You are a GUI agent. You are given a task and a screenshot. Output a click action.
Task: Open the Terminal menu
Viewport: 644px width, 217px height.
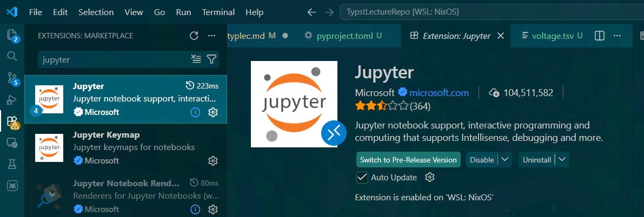point(218,12)
